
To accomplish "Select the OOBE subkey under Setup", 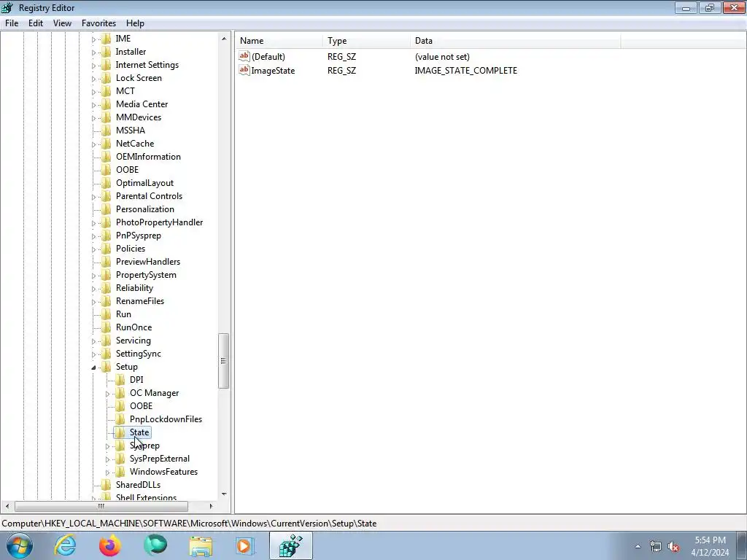I will point(141,405).
